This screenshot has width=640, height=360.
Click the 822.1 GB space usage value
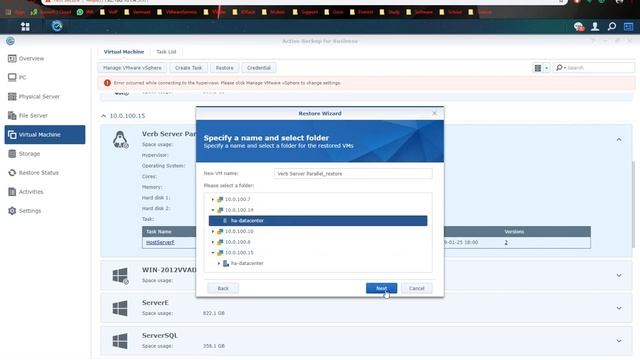point(214,313)
